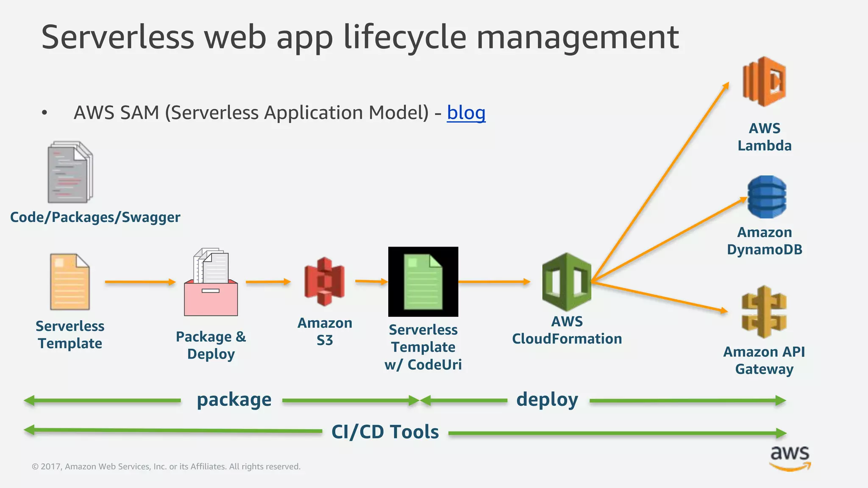Click the AWS logo in the corner
This screenshot has height=488, width=868.
(x=790, y=458)
